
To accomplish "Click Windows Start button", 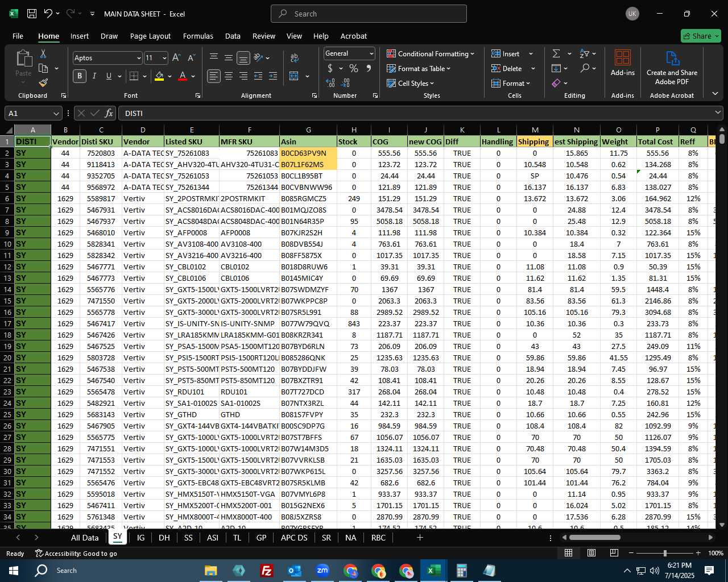I will coord(14,571).
